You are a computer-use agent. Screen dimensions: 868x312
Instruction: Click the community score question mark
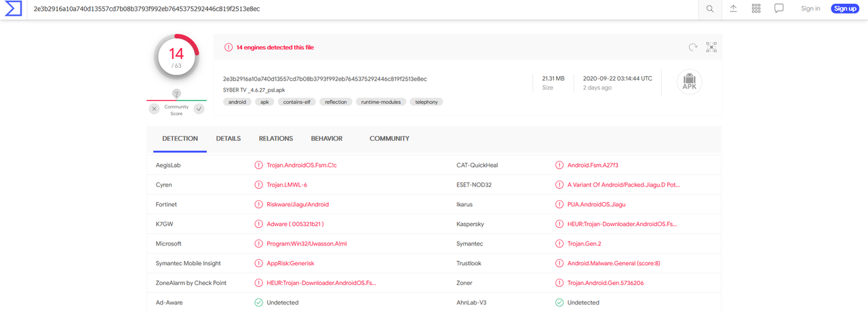point(176,94)
